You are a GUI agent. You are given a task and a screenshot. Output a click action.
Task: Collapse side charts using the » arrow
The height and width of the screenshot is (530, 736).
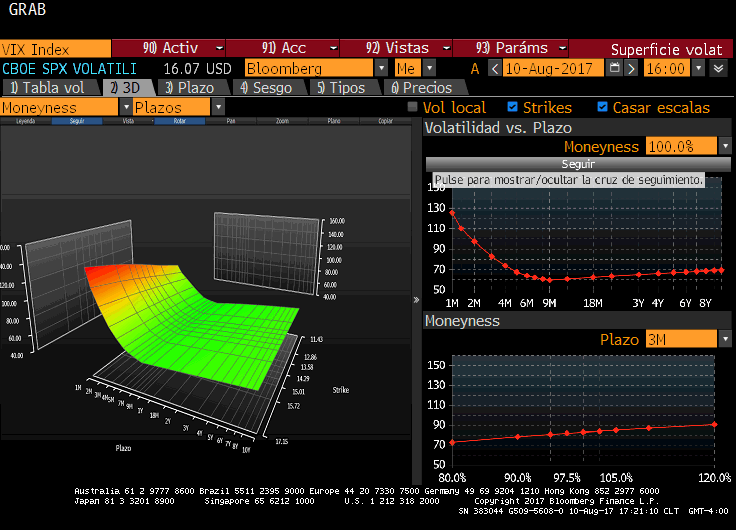pos(416,300)
